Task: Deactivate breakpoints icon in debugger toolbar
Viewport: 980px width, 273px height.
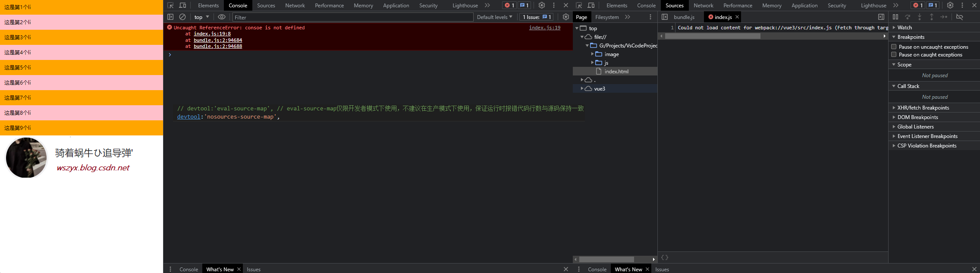Action: tap(959, 17)
